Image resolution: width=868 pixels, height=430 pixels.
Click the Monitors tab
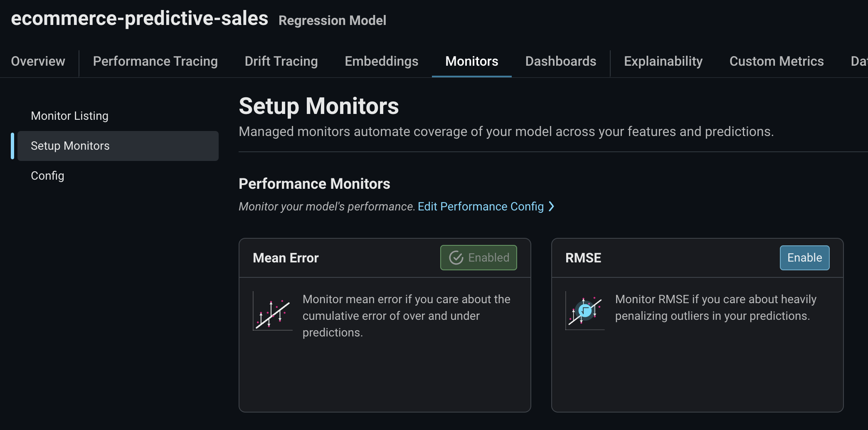point(471,61)
